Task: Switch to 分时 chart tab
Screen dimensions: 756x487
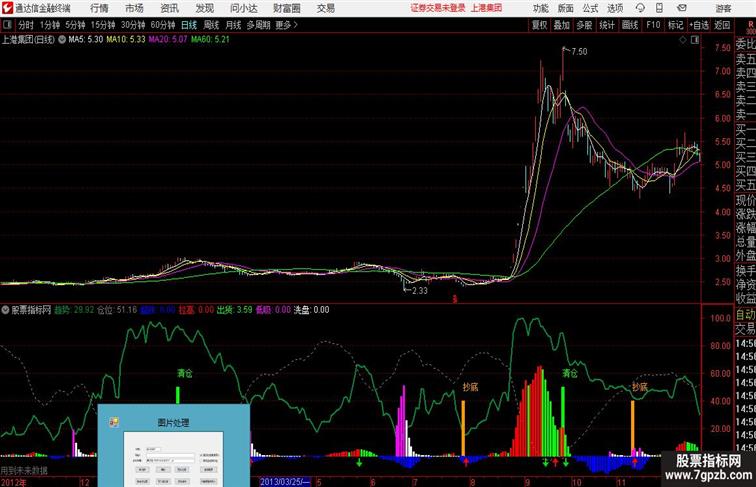Action: click(26, 25)
